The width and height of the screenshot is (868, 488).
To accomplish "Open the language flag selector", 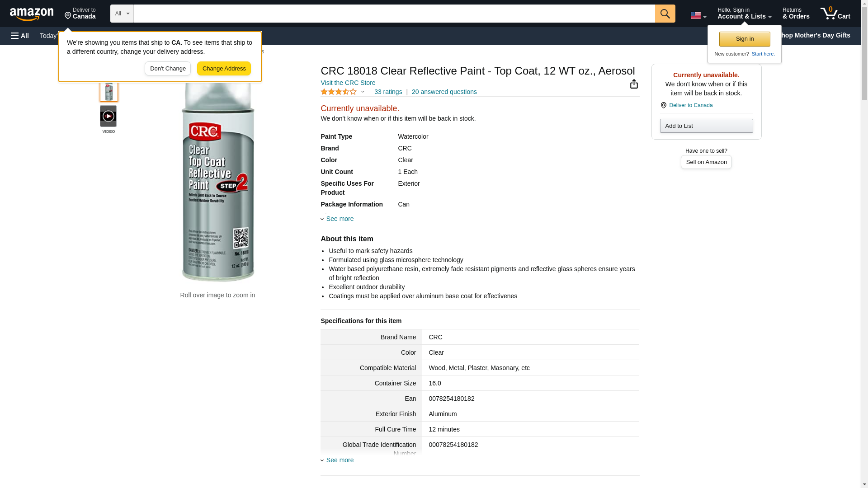I will coord(698,15).
